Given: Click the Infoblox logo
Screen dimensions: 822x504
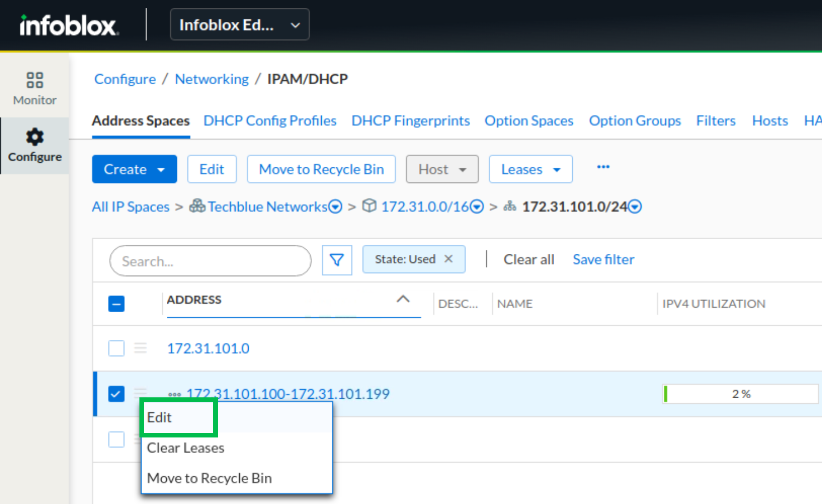Looking at the screenshot, I should pos(69,26).
